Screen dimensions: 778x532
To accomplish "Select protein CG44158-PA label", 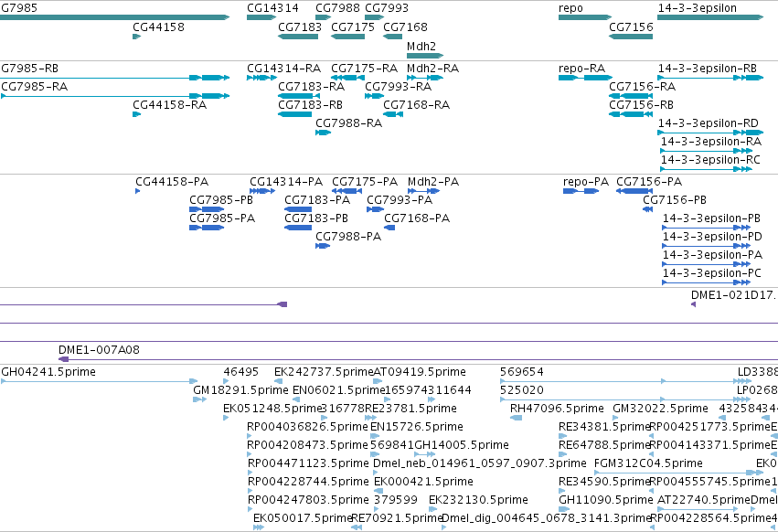I will click(172, 182).
